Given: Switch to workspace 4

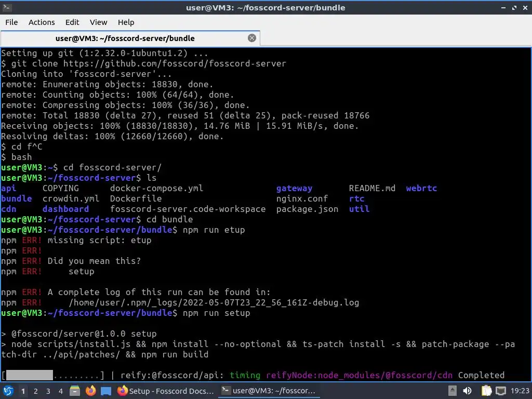Looking at the screenshot, I should point(61,391).
